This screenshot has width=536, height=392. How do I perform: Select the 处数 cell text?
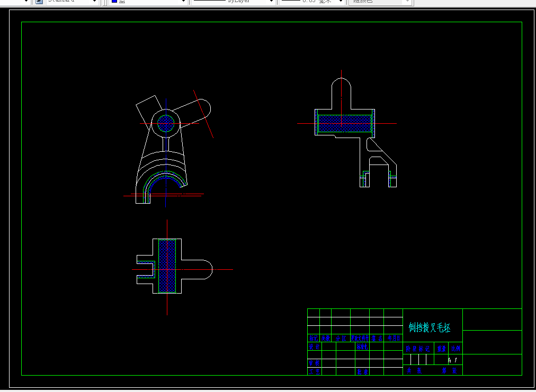pos(325,339)
